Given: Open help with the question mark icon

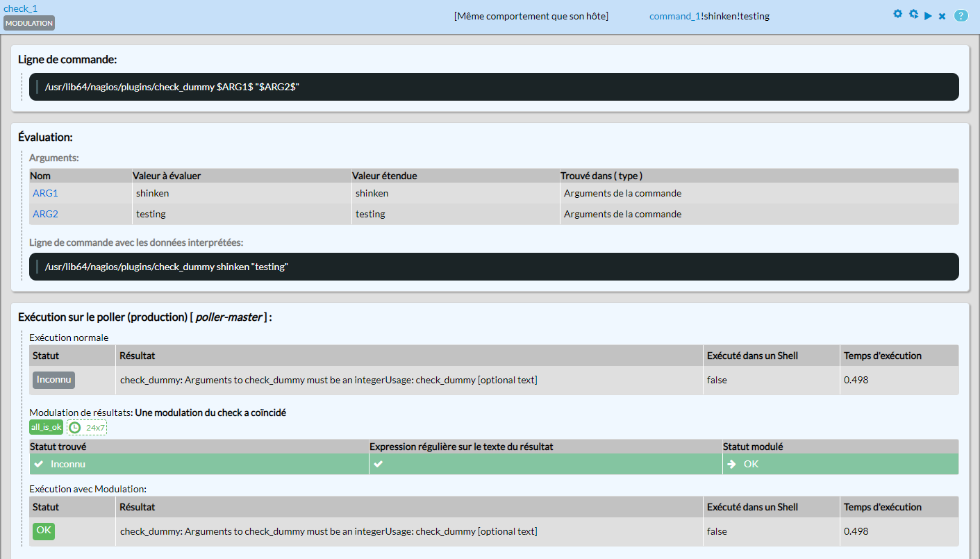Looking at the screenshot, I should (x=961, y=16).
